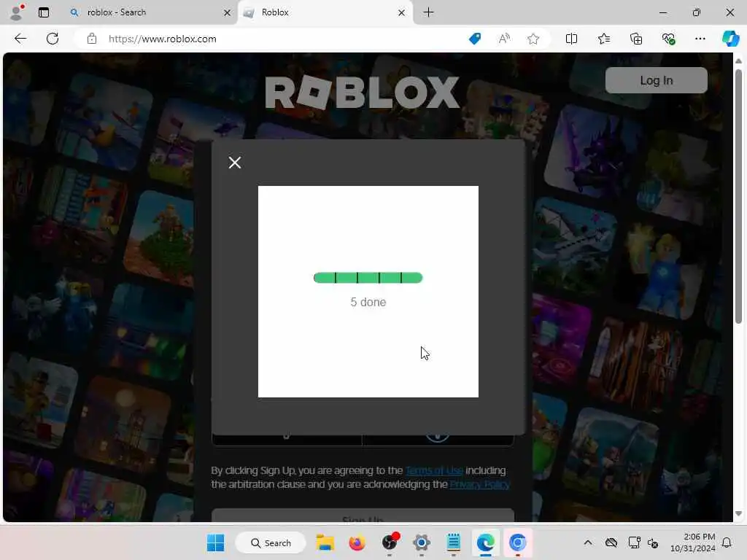Open the notifications bell

pos(727,542)
